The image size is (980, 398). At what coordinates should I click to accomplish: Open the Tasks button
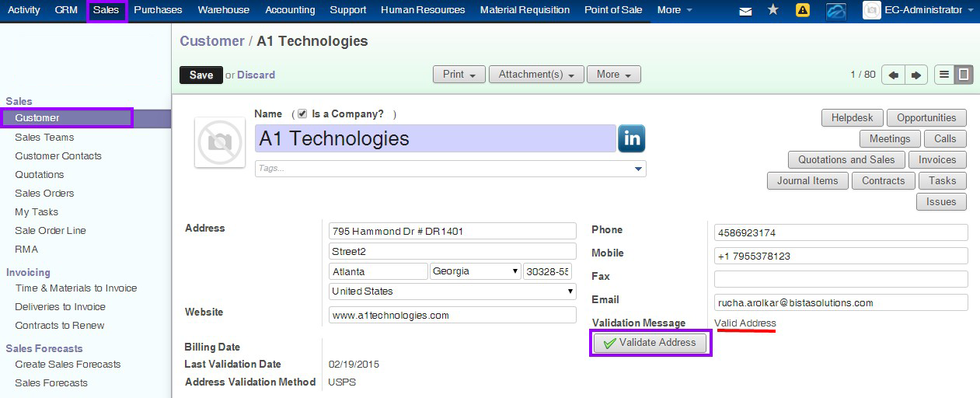pyautogui.click(x=942, y=181)
